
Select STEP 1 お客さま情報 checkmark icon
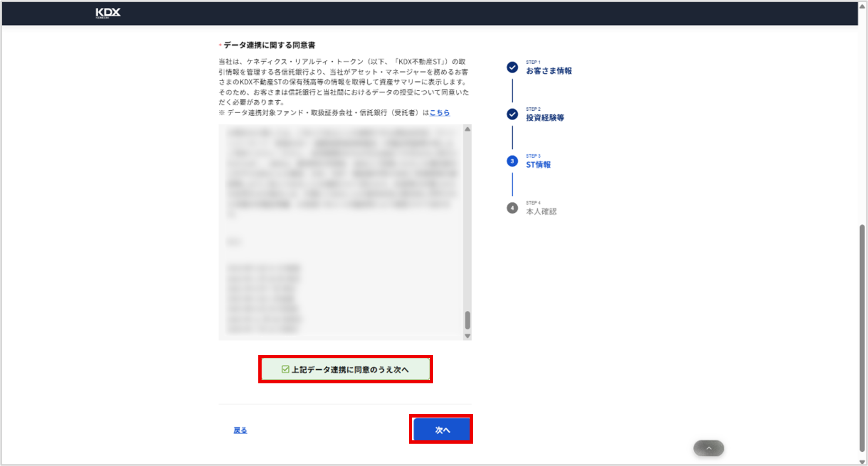pyautogui.click(x=512, y=67)
